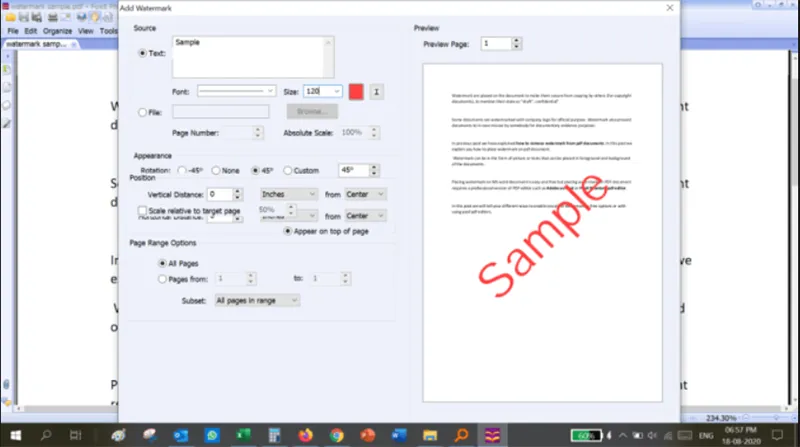Select 45° rotation radio button
Image resolution: width=800 pixels, height=447 pixels.
(x=256, y=170)
